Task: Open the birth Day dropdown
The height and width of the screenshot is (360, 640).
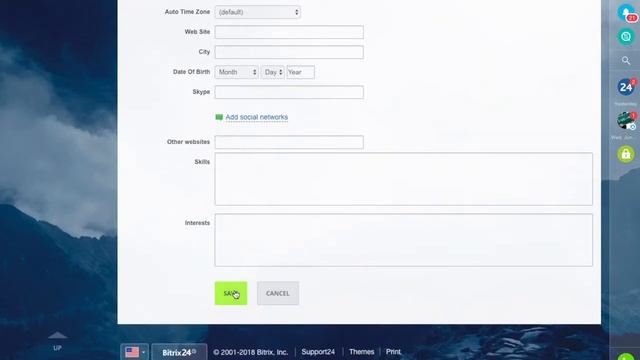Action: (273, 72)
